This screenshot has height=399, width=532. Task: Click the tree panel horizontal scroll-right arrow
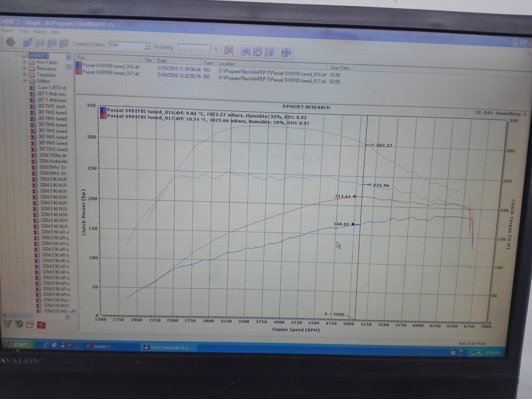pos(67,317)
